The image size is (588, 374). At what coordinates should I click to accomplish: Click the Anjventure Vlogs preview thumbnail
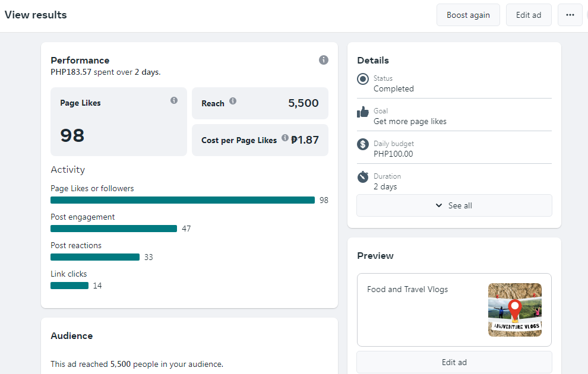(x=515, y=310)
